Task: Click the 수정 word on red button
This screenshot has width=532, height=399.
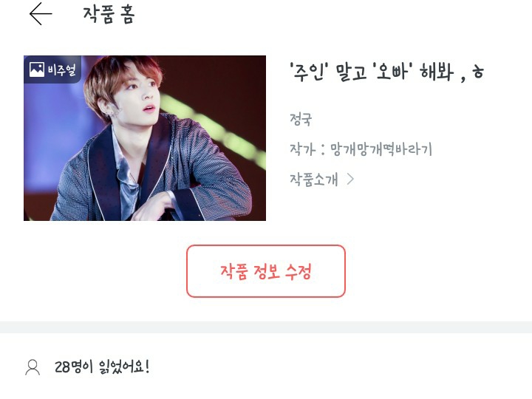Action: click(299, 271)
